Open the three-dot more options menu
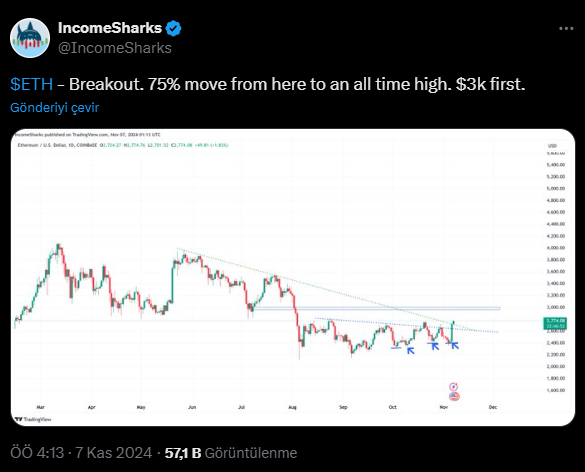The height and width of the screenshot is (472, 585). 566,28
